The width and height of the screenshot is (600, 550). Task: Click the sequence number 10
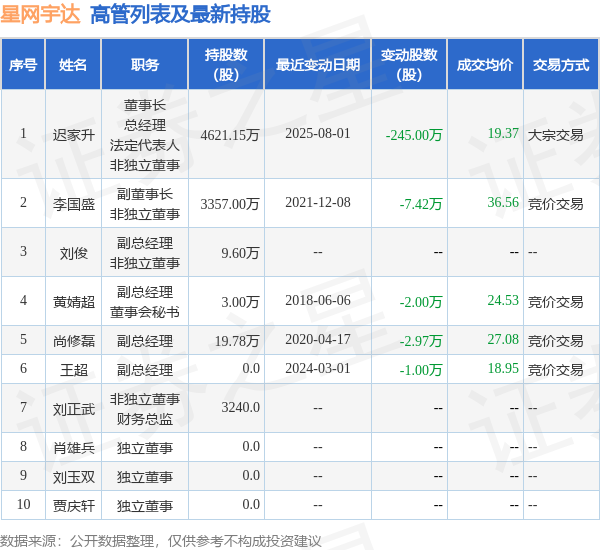click(x=23, y=504)
